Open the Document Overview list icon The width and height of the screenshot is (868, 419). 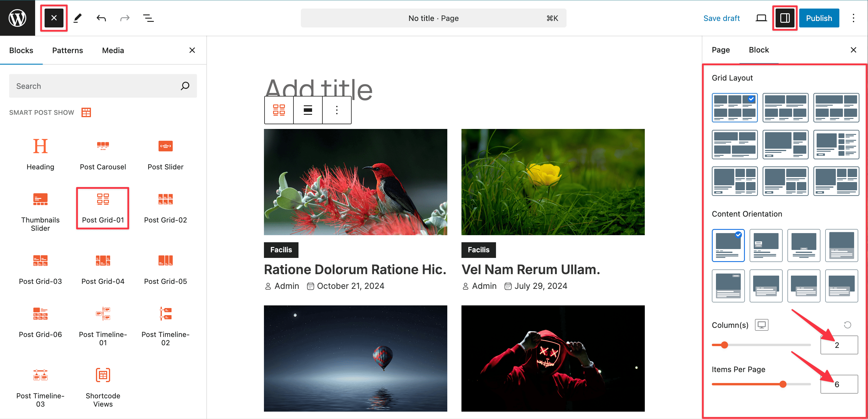(x=148, y=18)
